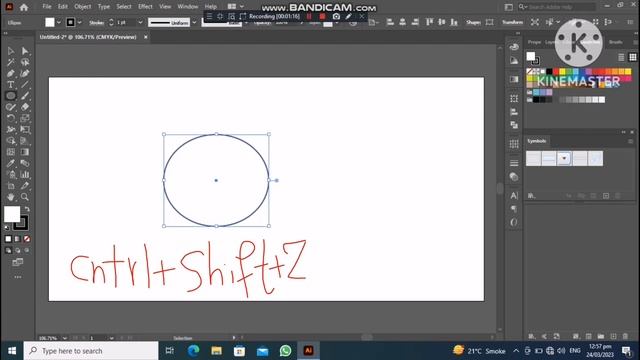Select the Symbol Sprayer tool
The image size is (640, 360).
pos(11,174)
